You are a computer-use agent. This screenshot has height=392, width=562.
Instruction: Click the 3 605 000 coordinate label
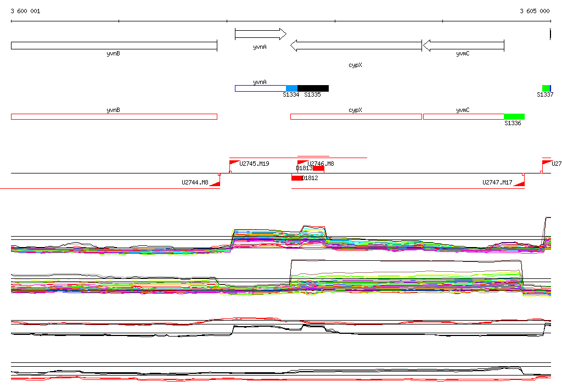pyautogui.click(x=535, y=11)
